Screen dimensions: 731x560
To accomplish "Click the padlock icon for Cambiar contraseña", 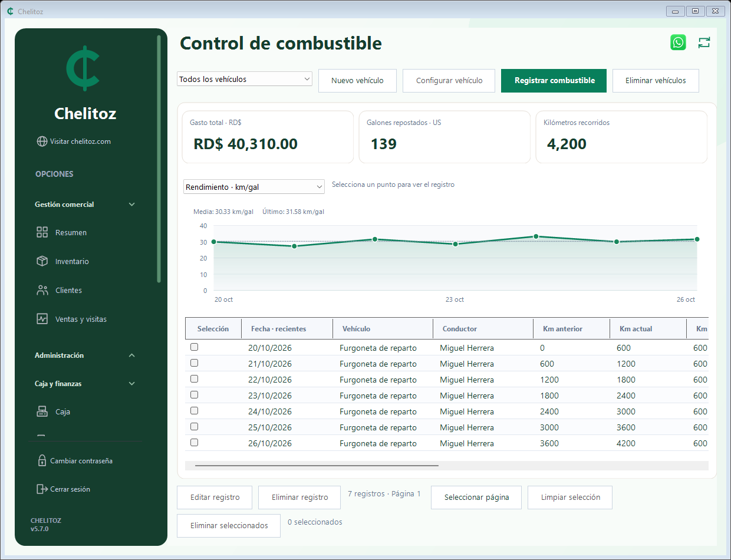I will click(42, 460).
